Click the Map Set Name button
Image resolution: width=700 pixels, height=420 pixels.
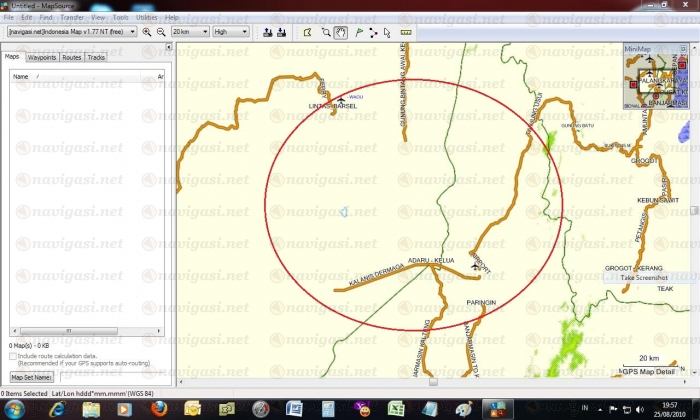tap(31, 377)
